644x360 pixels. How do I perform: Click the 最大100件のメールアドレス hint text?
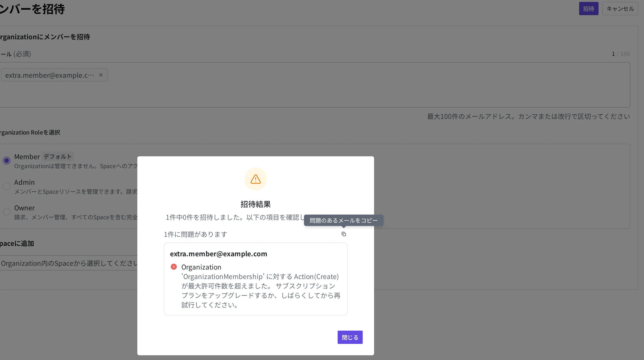(528, 116)
